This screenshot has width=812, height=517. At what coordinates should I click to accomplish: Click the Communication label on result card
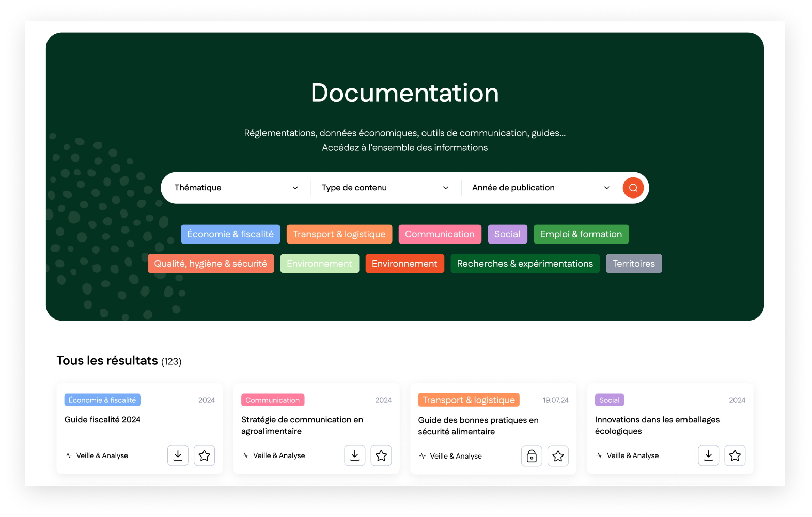click(x=272, y=400)
